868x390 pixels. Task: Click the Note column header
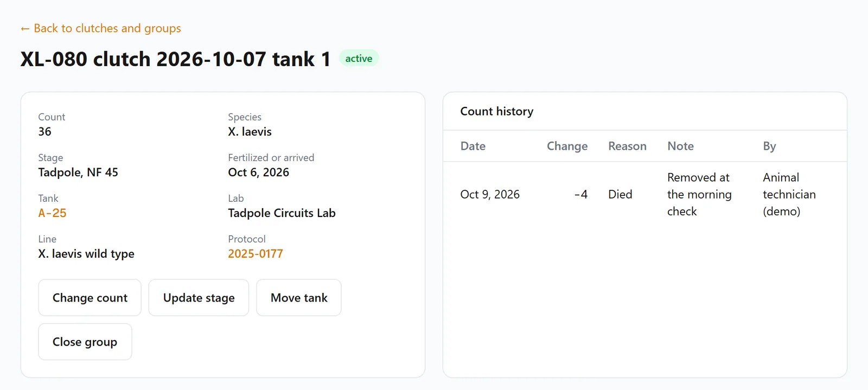(680, 146)
